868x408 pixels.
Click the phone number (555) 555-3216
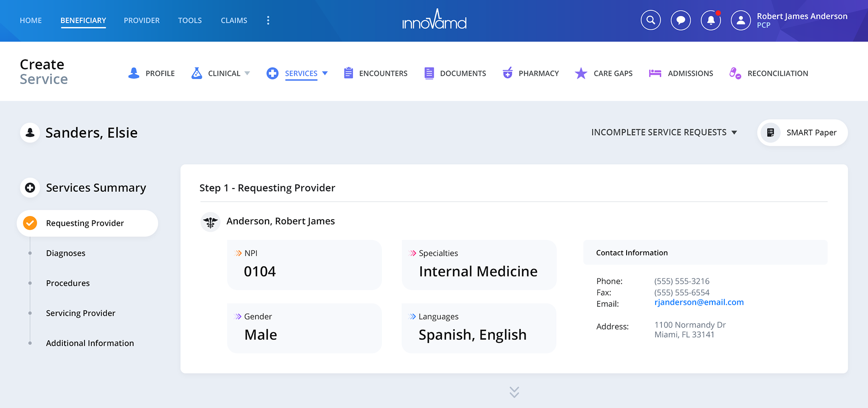point(682,281)
